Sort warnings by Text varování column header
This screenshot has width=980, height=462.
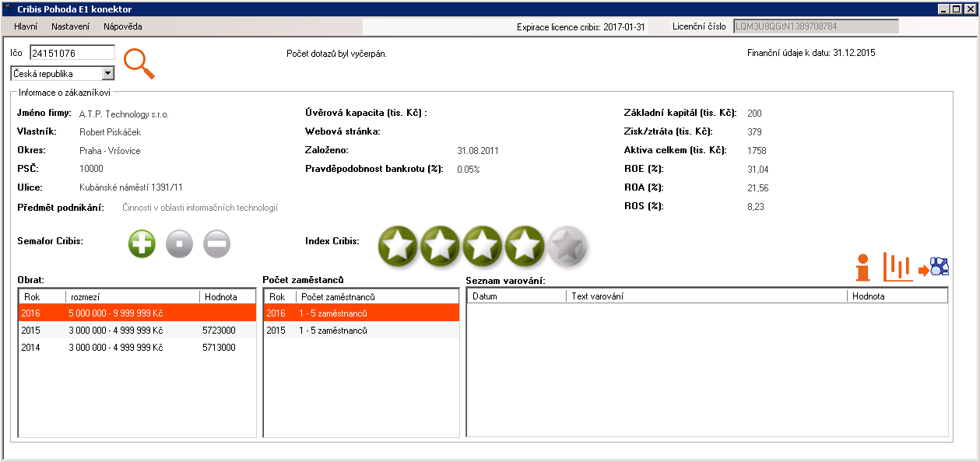coord(706,296)
